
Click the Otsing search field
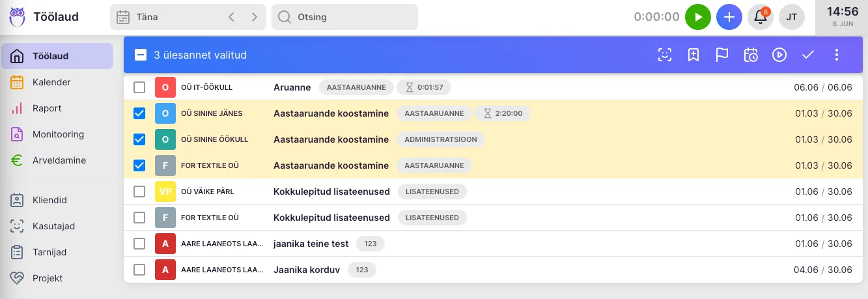tap(345, 17)
